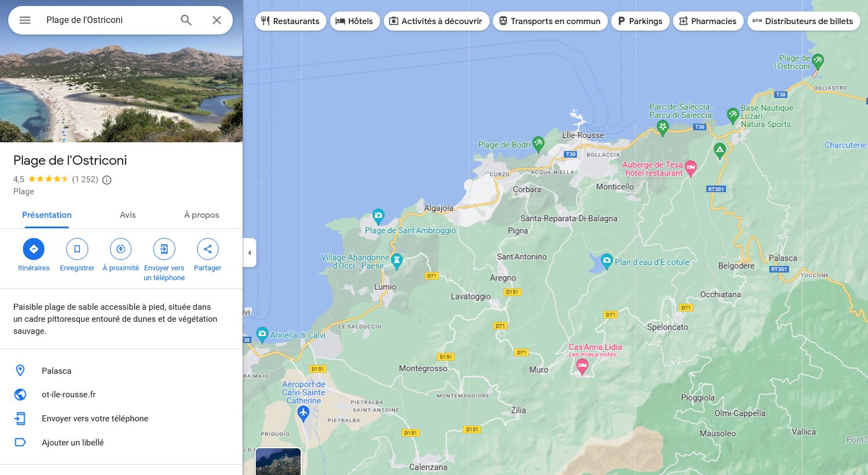
Task: Save place with the Enregistrer icon
Action: click(x=77, y=249)
